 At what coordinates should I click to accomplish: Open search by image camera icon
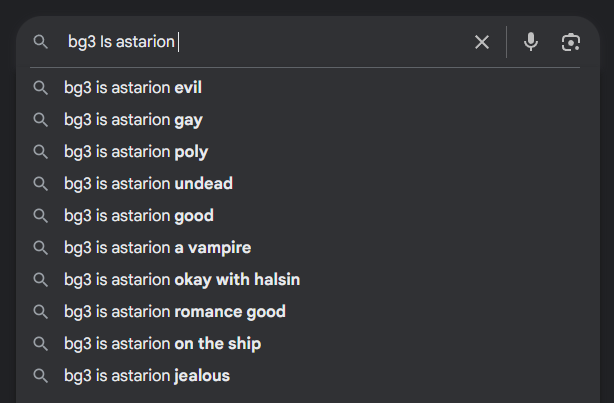coord(571,42)
